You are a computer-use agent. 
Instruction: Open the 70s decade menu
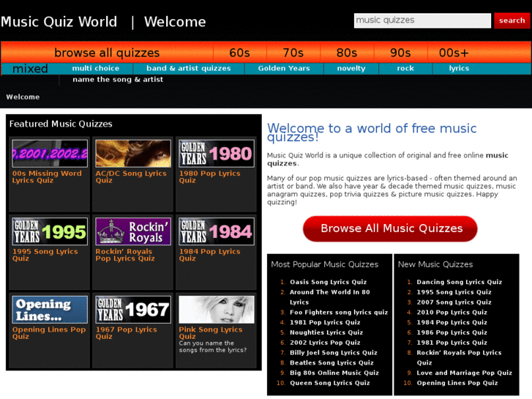(293, 53)
